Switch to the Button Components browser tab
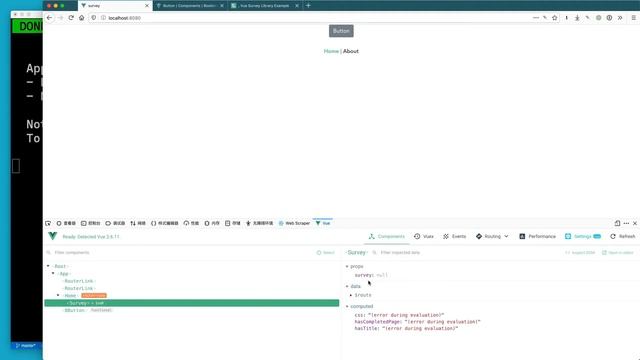 189,6
